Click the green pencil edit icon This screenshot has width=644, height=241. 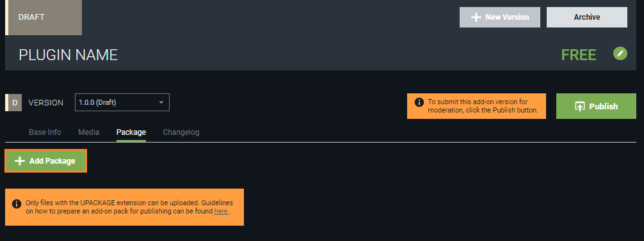(x=620, y=54)
